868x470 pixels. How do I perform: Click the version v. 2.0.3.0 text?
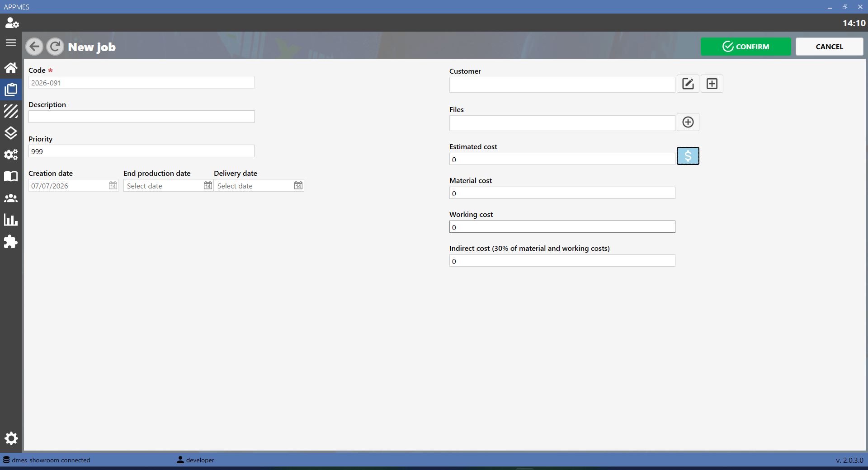click(849, 460)
